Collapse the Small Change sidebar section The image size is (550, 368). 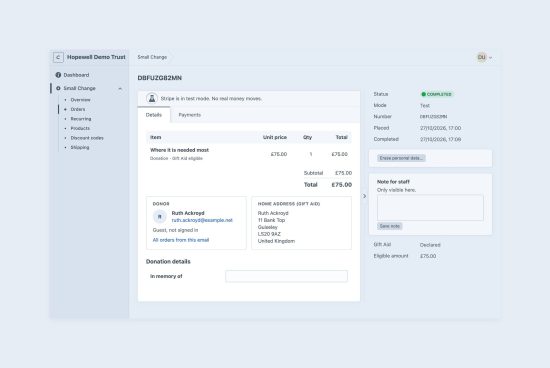(120, 88)
